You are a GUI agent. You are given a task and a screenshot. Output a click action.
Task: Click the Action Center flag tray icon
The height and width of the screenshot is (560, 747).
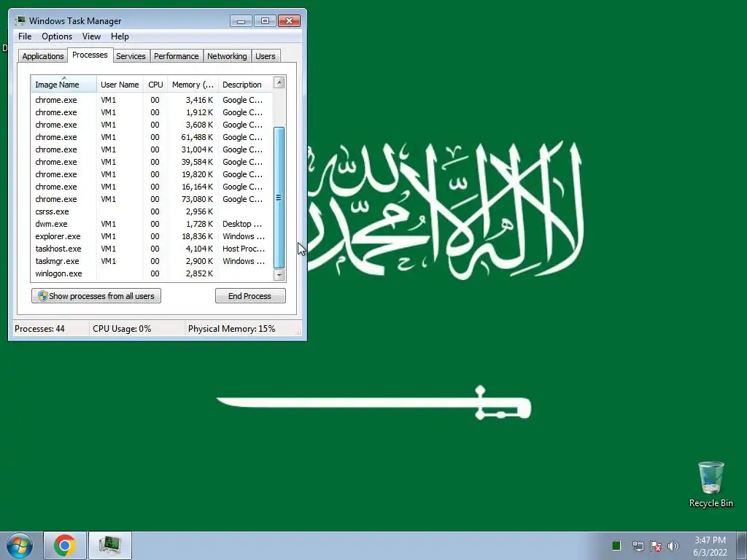tap(656, 545)
